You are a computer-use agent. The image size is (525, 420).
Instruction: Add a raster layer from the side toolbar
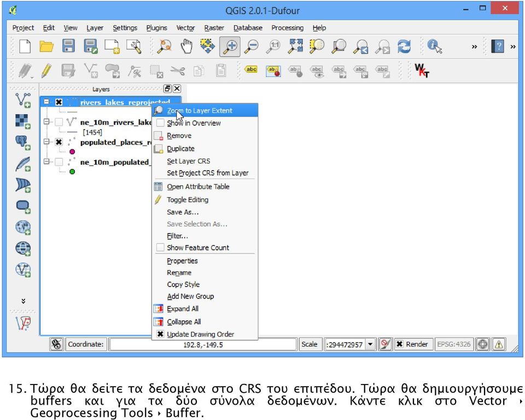click(x=23, y=121)
